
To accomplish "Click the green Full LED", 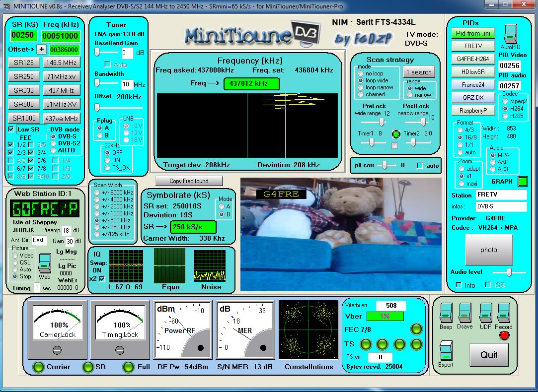I will (128, 367).
